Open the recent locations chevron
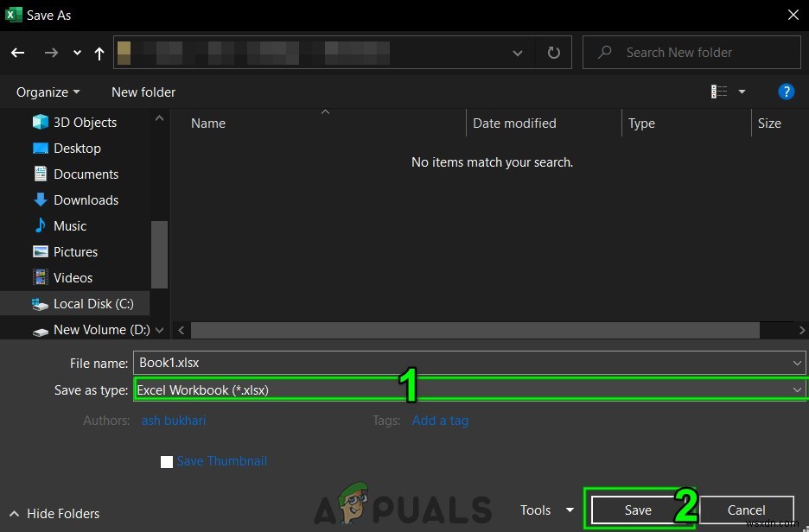Image resolution: width=809 pixels, height=532 pixels. click(x=77, y=53)
